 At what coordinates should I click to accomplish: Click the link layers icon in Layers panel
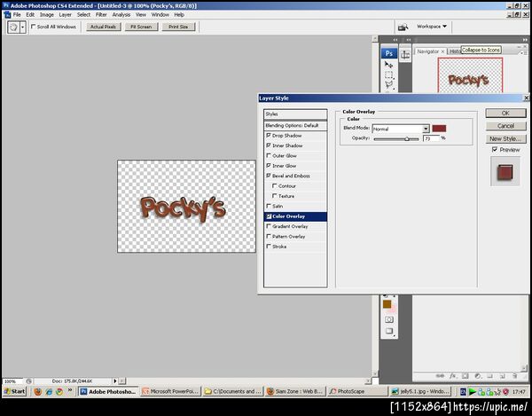point(440,376)
